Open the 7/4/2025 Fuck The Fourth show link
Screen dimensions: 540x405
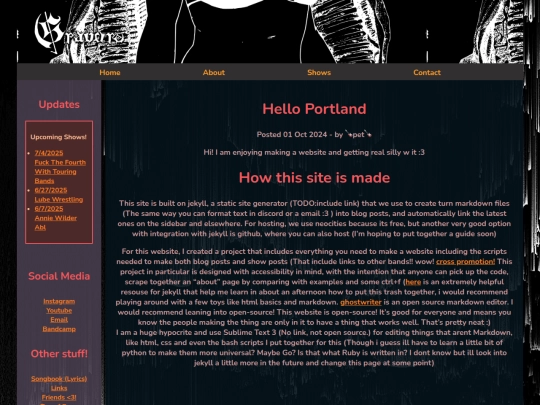coord(60,167)
